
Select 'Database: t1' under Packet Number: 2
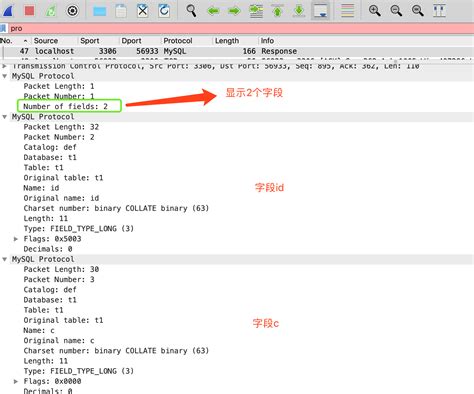pos(50,157)
